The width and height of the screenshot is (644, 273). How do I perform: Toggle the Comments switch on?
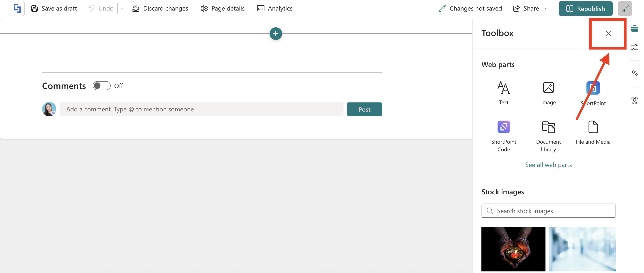tap(101, 86)
